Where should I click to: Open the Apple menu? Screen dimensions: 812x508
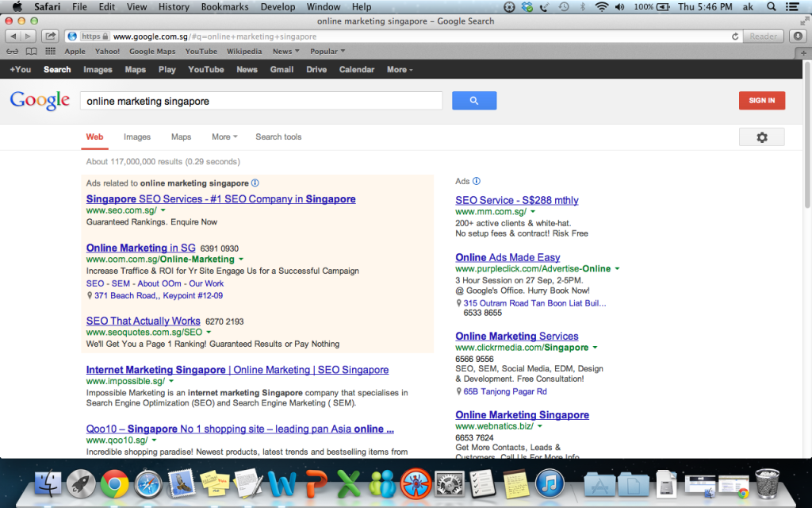click(x=17, y=6)
